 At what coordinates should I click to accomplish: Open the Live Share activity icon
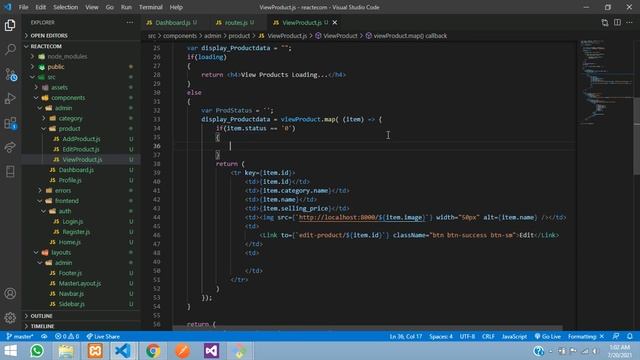10,147
